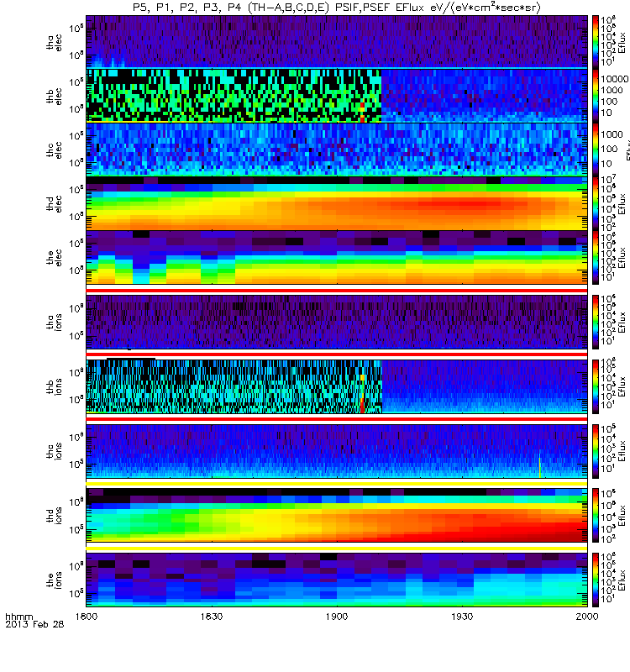The width and height of the screenshot is (630, 672).
Task: Click the color bar beside thb ions panel
Action: pyautogui.click(x=596, y=386)
